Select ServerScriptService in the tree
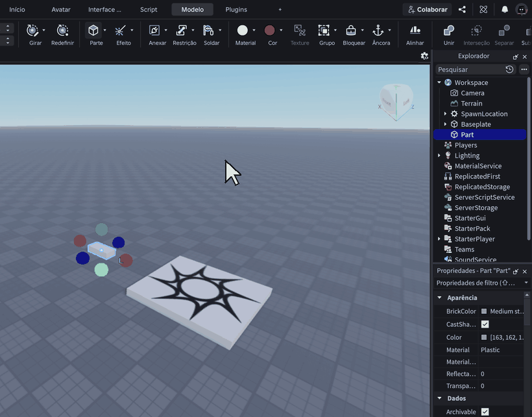The image size is (532, 417). pyautogui.click(x=485, y=197)
